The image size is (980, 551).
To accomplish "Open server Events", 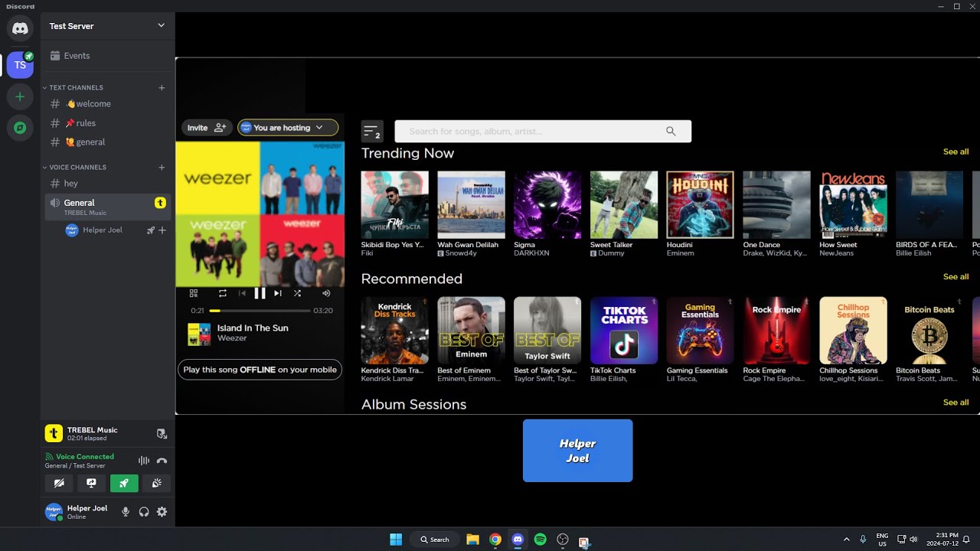I will (107, 56).
